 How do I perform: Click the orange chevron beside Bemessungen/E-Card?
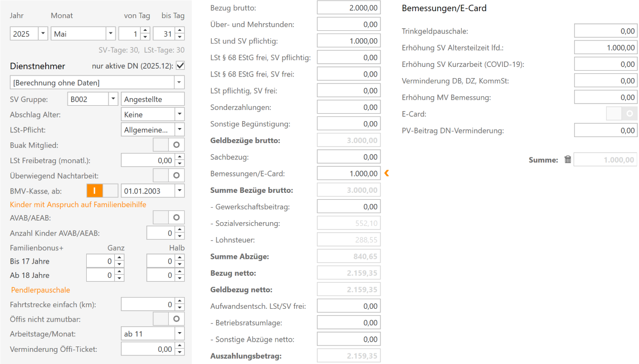tap(387, 173)
